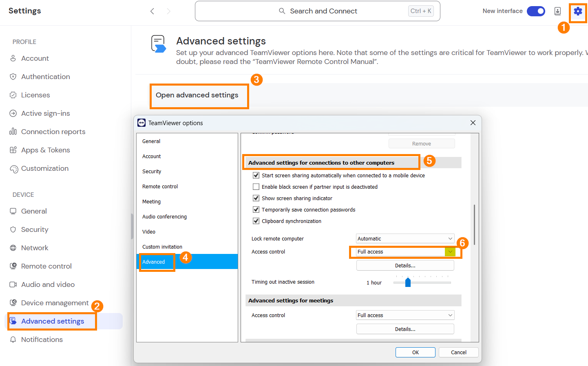Click Details under connections access control
Viewport: 588px width, 366px height.
point(405,265)
